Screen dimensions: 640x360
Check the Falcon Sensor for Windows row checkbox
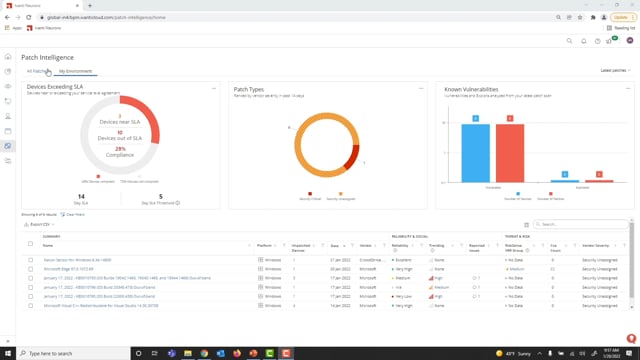click(30, 260)
